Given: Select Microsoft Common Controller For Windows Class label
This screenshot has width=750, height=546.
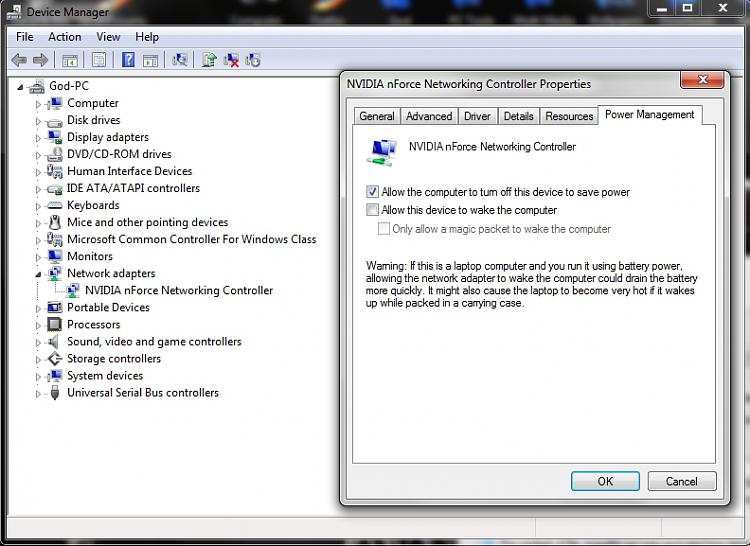Looking at the screenshot, I should pyautogui.click(x=191, y=240).
